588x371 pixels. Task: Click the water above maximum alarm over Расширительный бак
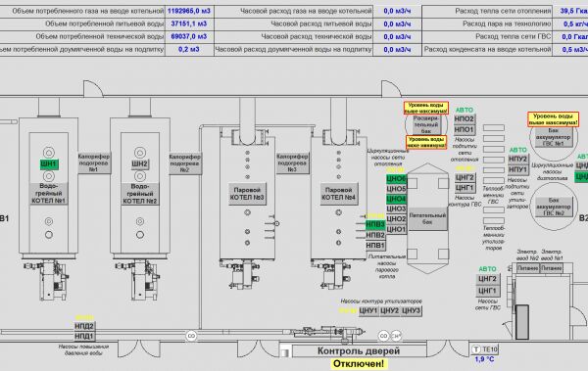pyautogui.click(x=426, y=109)
